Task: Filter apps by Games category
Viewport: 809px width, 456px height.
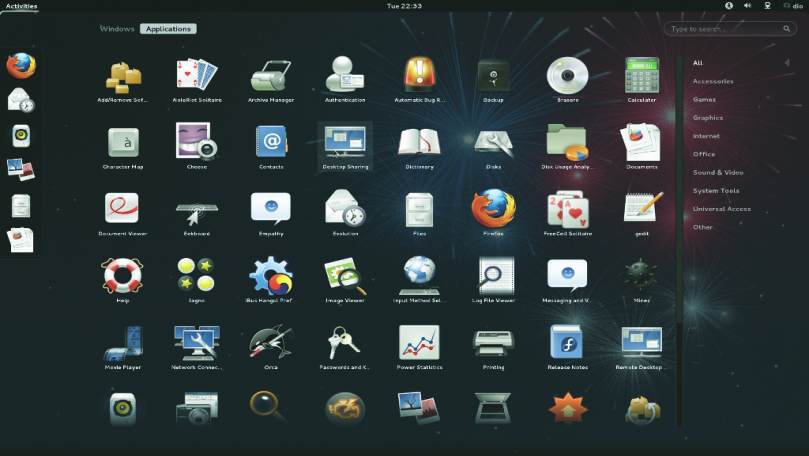Action: pos(704,100)
